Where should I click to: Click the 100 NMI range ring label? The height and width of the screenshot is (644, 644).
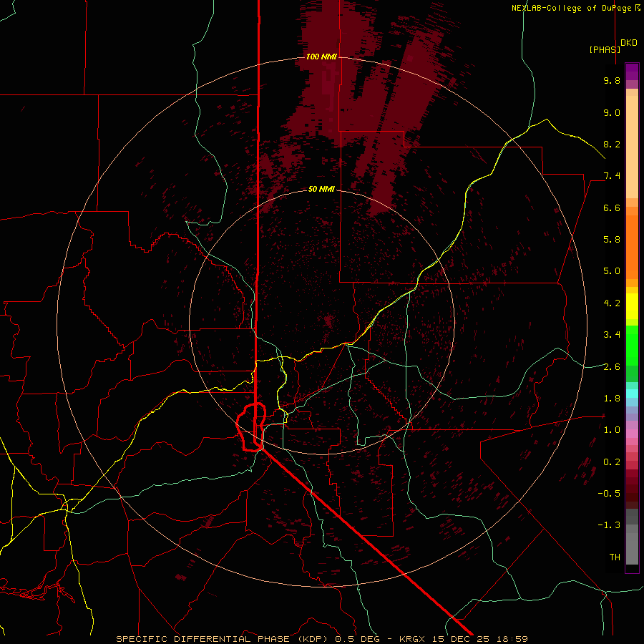(x=321, y=57)
